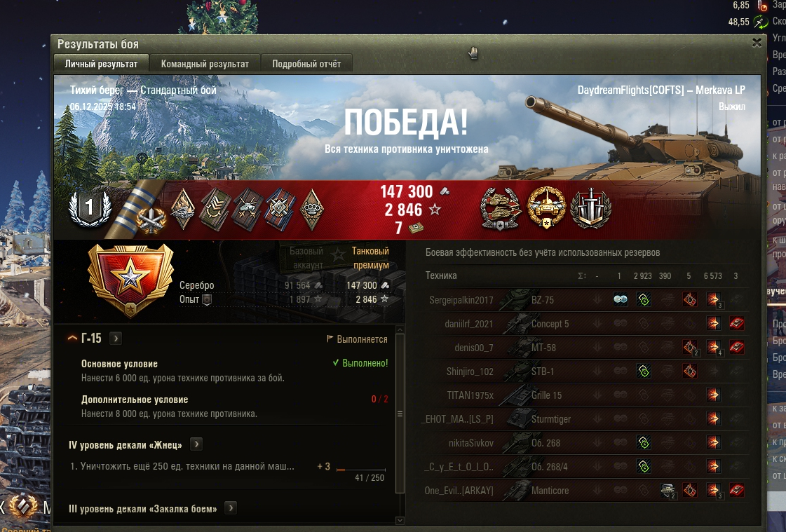
Task: Click the red star mastery badge
Action: point(130,279)
